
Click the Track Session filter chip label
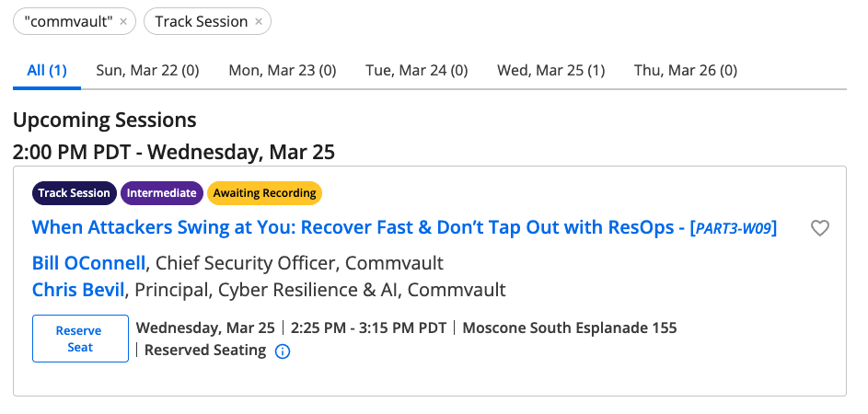point(201,22)
